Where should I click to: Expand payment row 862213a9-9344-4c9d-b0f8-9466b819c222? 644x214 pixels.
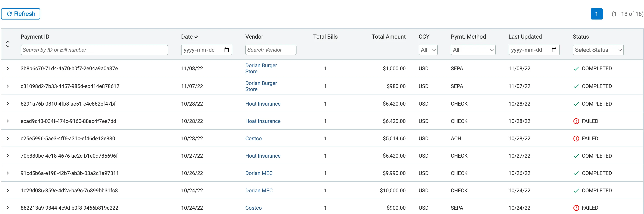tap(8, 207)
